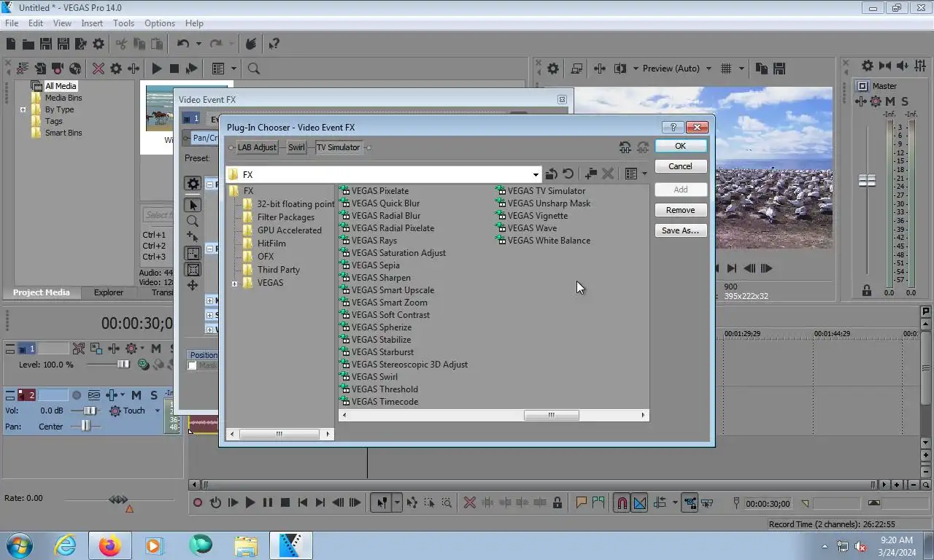Open the Project Properties gear in main toolbar

pyautogui.click(x=99, y=44)
